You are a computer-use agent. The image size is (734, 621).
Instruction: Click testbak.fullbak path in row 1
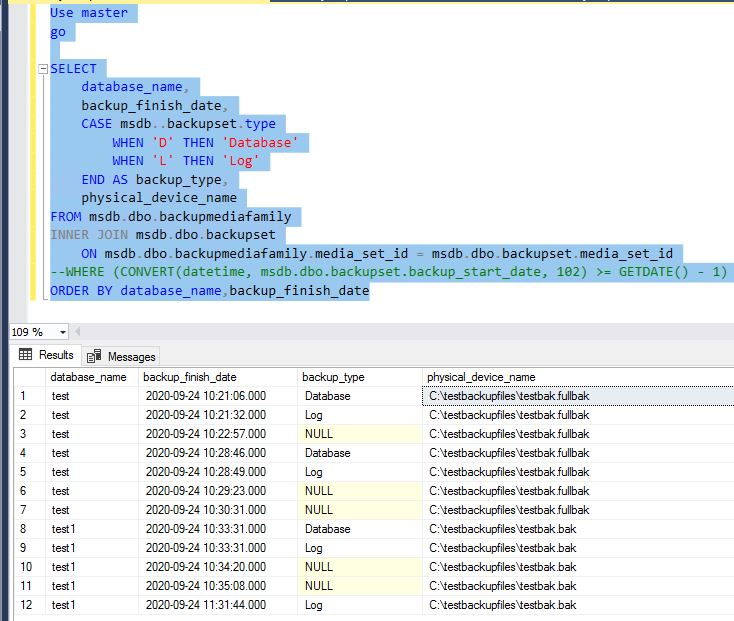point(578,396)
